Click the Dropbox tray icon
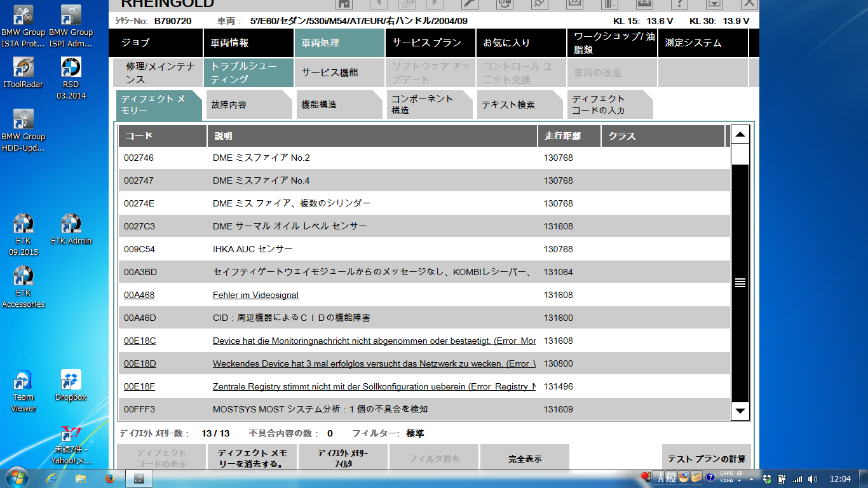The width and height of the screenshot is (868, 488). tap(767, 479)
